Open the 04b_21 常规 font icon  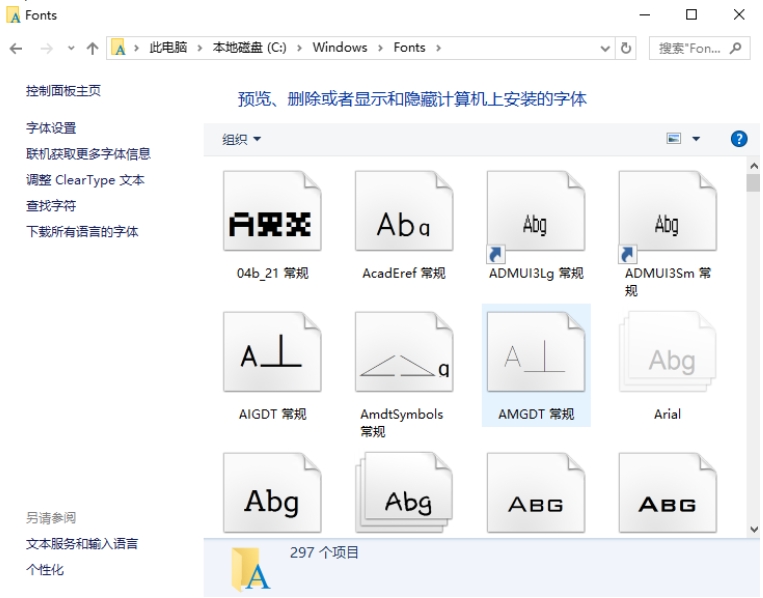272,211
